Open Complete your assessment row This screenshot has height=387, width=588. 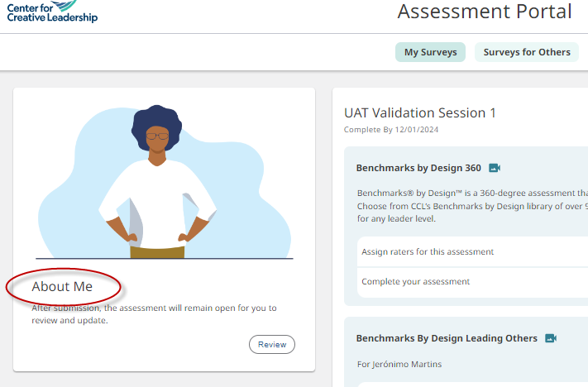472,282
